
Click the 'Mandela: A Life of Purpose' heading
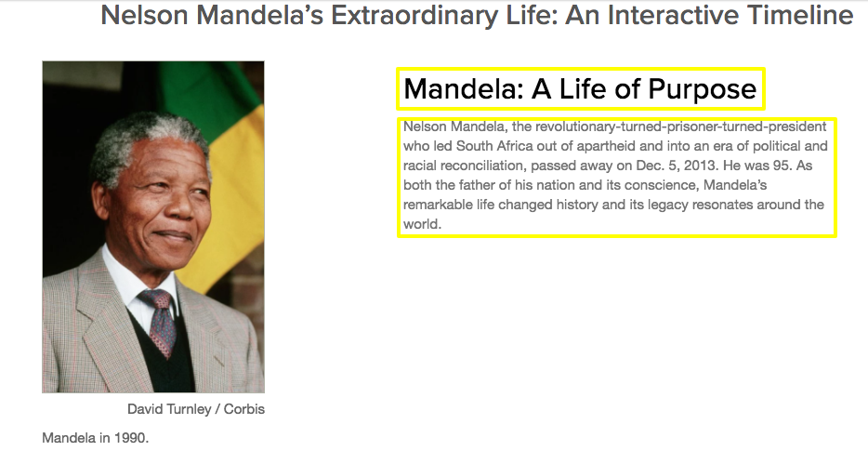click(580, 88)
